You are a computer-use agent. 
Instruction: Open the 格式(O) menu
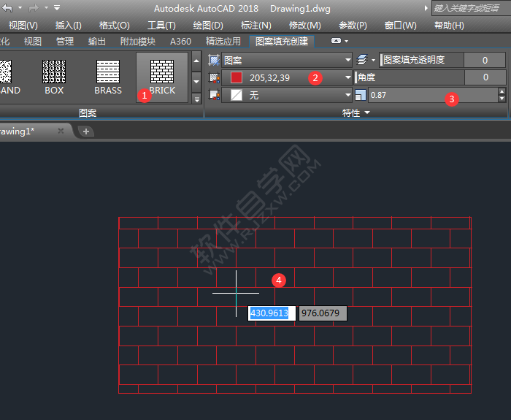(x=114, y=26)
